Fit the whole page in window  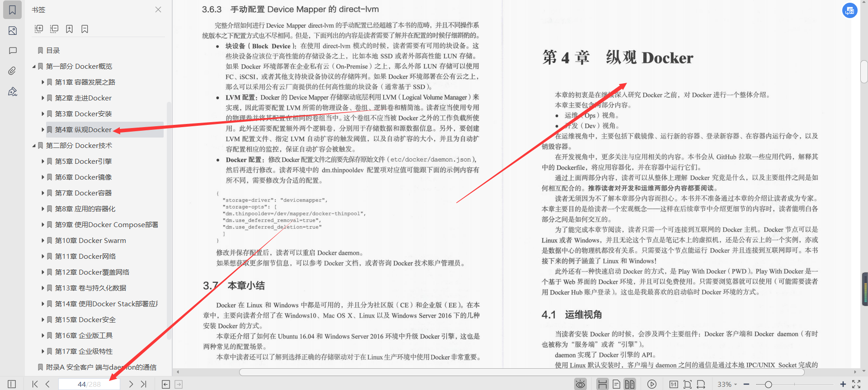pyautogui.click(x=688, y=384)
